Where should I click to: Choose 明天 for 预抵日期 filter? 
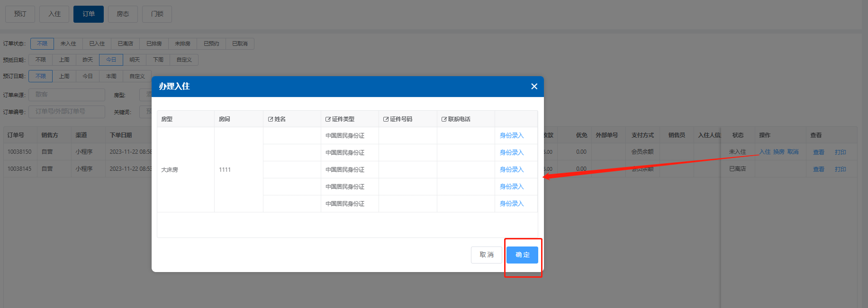pyautogui.click(x=135, y=60)
